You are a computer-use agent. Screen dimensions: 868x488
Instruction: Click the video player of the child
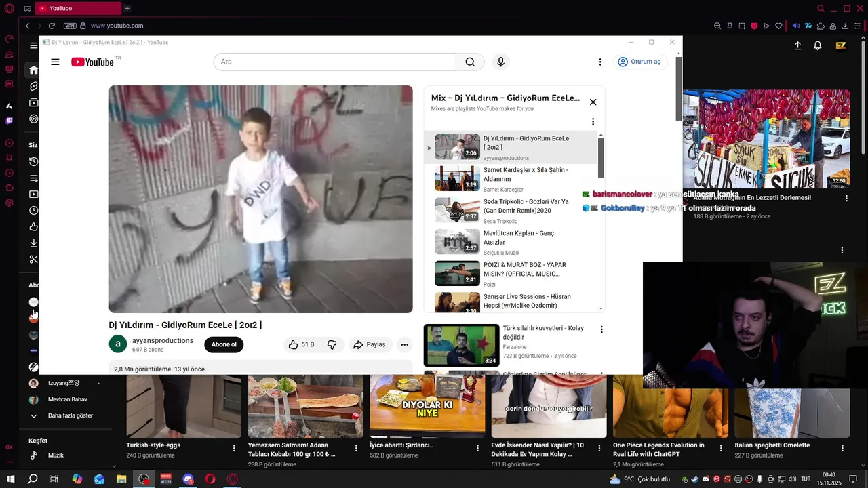click(x=260, y=199)
